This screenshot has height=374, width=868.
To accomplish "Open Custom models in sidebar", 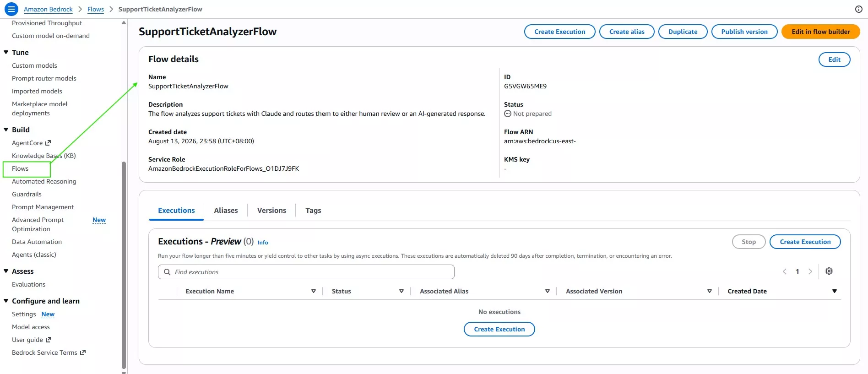I will tap(34, 65).
